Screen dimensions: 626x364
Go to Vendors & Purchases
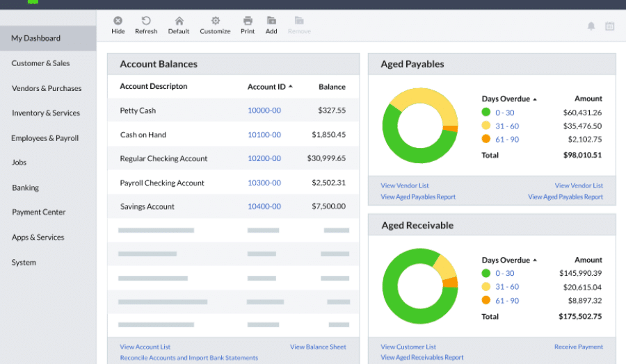pyautogui.click(x=47, y=88)
